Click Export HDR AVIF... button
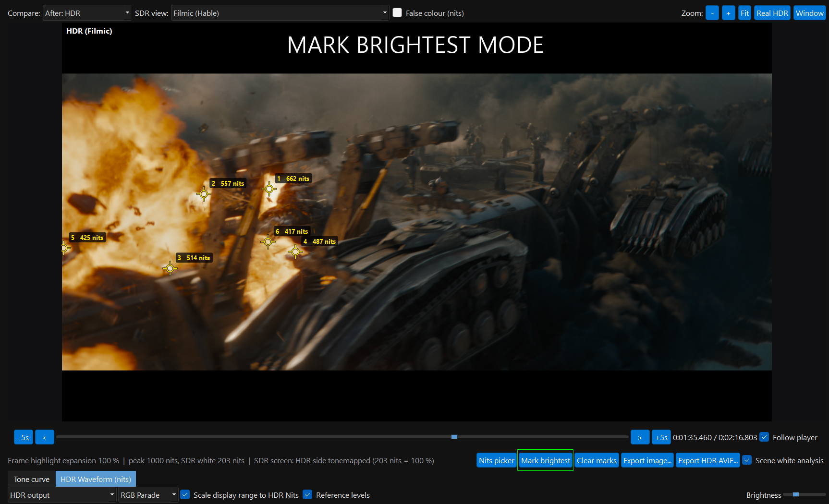This screenshot has height=504, width=829. [x=708, y=460]
